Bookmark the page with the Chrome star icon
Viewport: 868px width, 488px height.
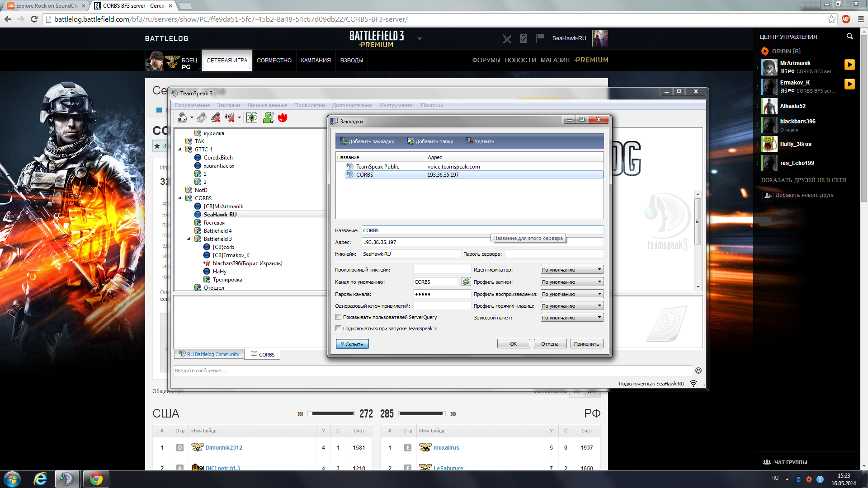tap(831, 19)
